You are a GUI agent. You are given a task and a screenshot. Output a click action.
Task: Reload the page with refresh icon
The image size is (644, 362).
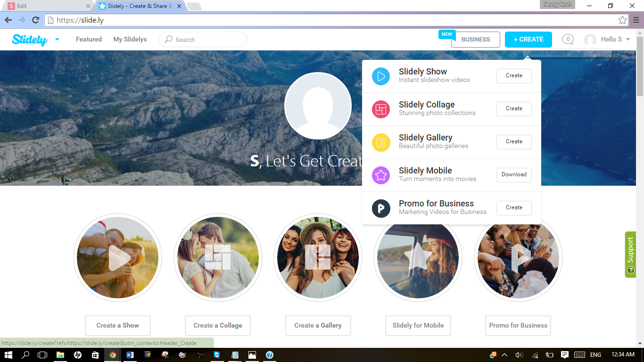click(x=35, y=20)
